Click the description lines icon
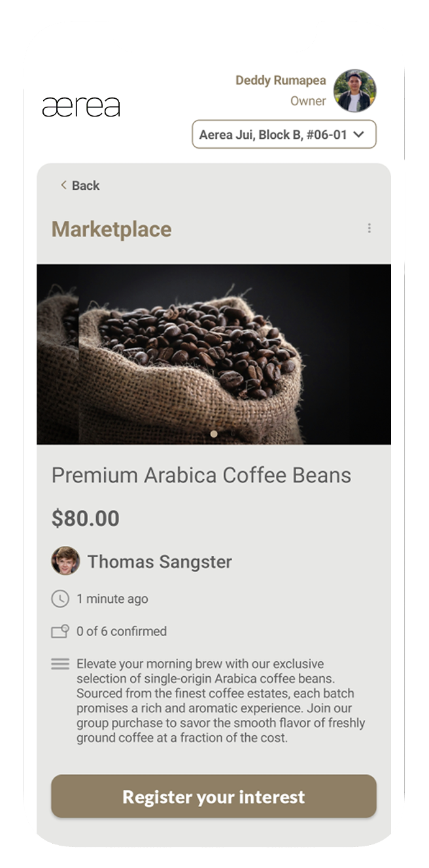429x868 pixels. [60, 664]
